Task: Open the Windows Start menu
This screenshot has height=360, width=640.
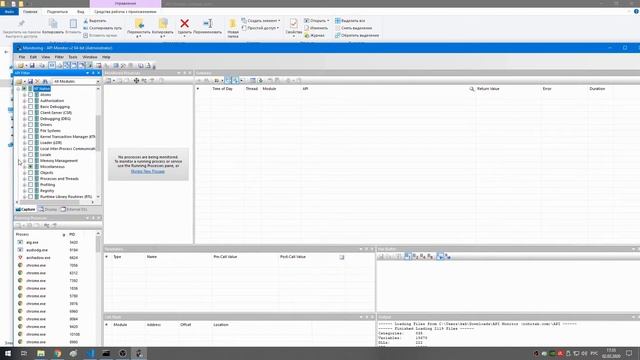Action: [8, 353]
